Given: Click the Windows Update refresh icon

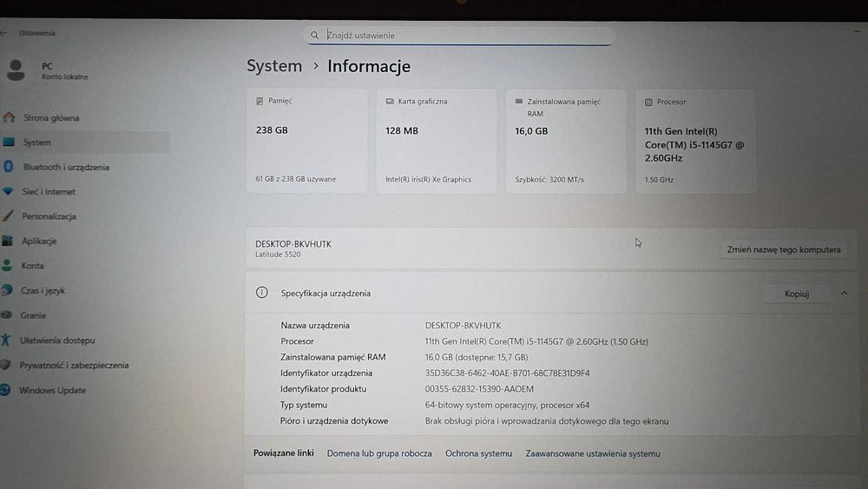Looking at the screenshot, I should point(5,389).
